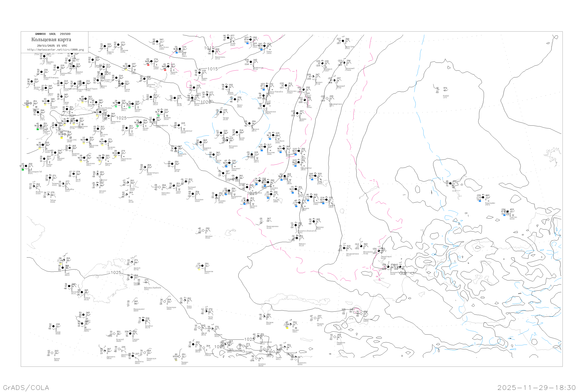Click the 2025-11-29-18:30 timestamp
Image resolution: width=588 pixels, height=392 pixels.
pyautogui.click(x=536, y=387)
